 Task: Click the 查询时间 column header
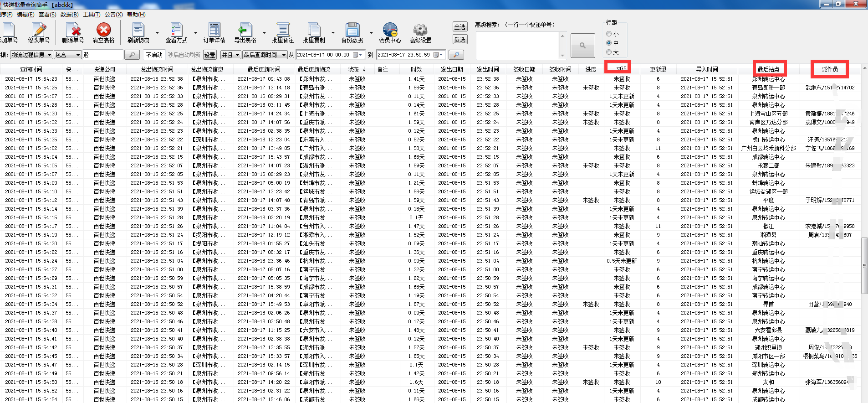pos(31,69)
